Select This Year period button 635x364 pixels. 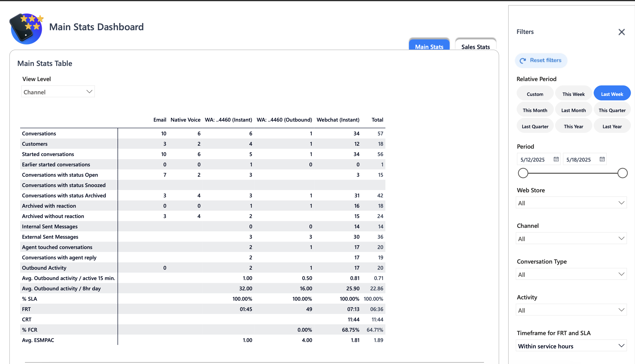(573, 126)
